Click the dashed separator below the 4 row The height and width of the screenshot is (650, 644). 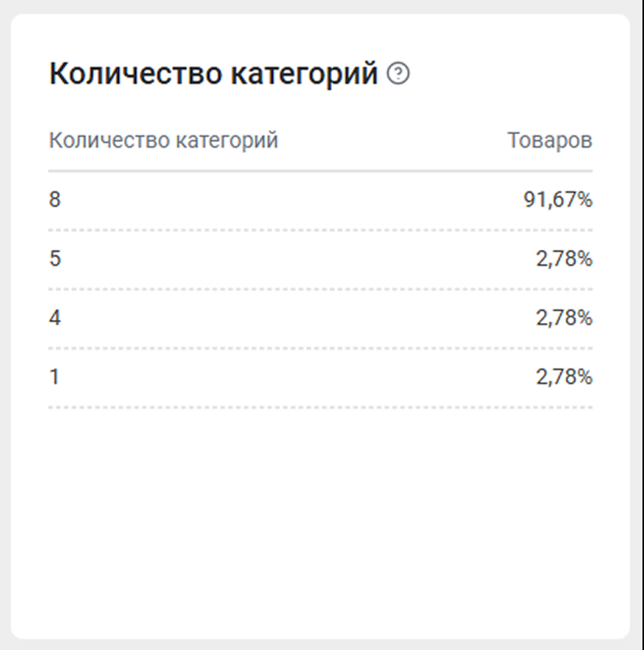coord(320,348)
